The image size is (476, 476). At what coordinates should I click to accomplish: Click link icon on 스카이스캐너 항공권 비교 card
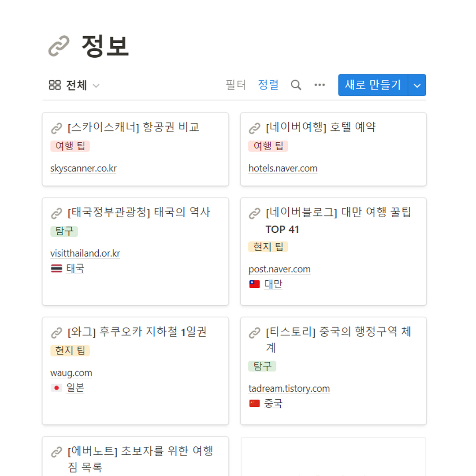click(57, 128)
